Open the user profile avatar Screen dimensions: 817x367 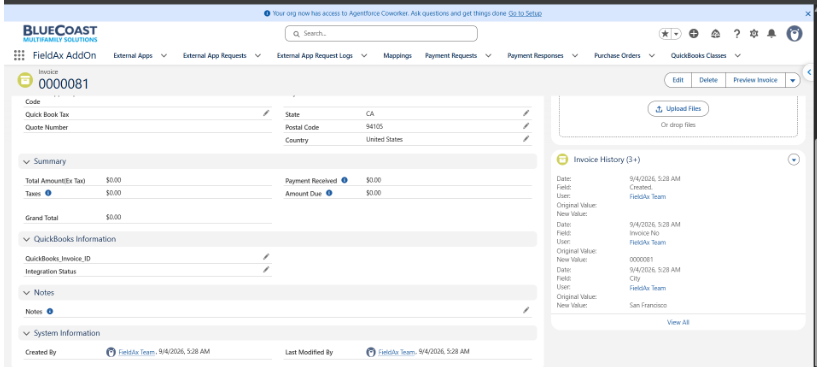pyautogui.click(x=794, y=33)
